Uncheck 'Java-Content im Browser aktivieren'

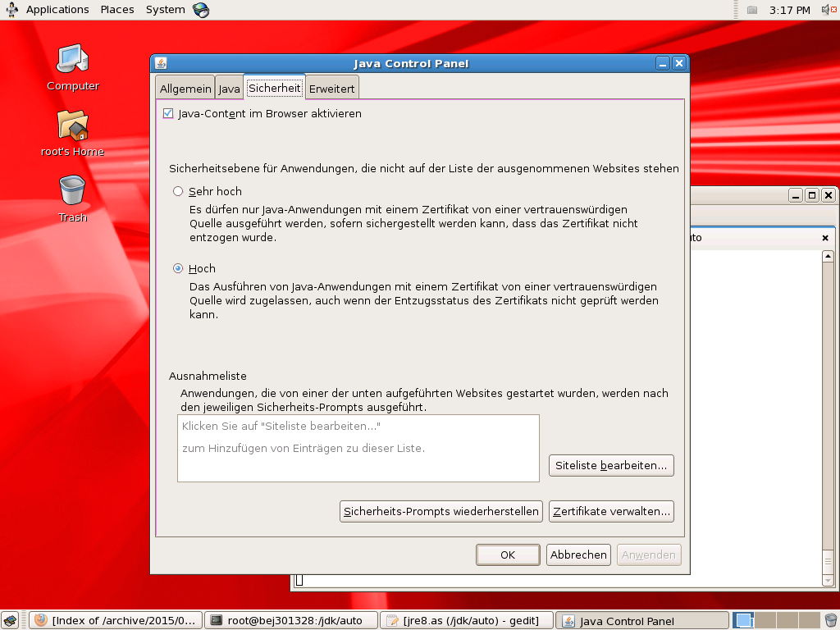point(168,114)
